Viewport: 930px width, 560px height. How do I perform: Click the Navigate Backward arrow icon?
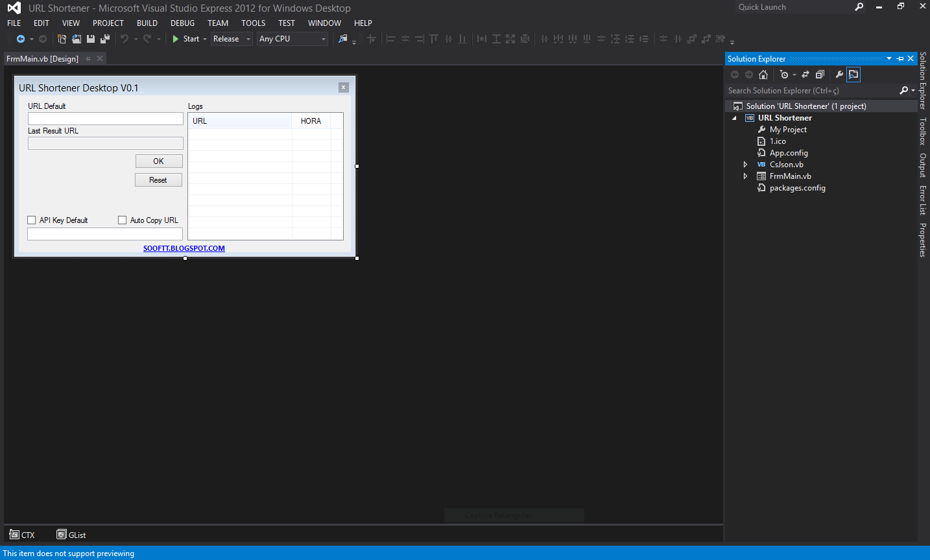coord(20,39)
